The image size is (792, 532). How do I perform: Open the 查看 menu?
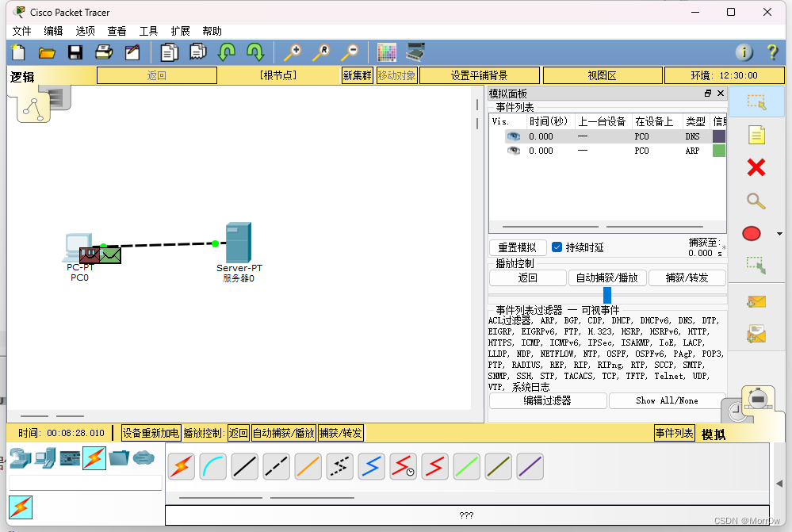(117, 32)
